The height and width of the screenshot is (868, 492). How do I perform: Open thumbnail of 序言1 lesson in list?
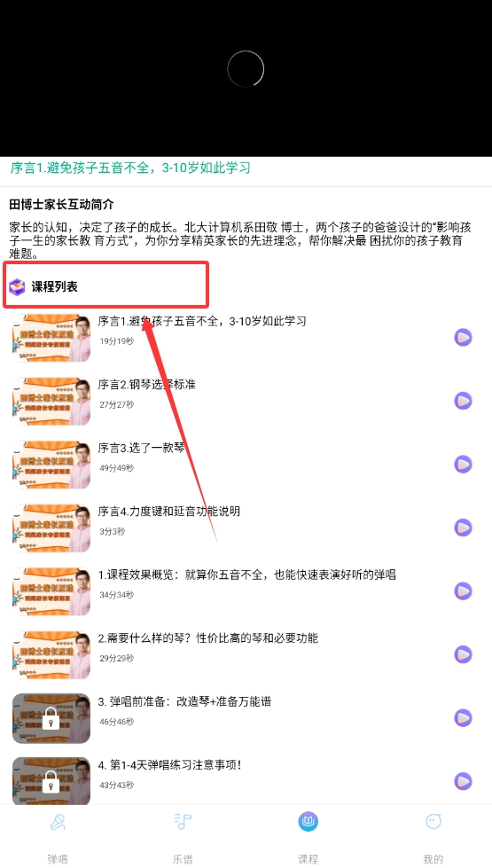pyautogui.click(x=51, y=338)
